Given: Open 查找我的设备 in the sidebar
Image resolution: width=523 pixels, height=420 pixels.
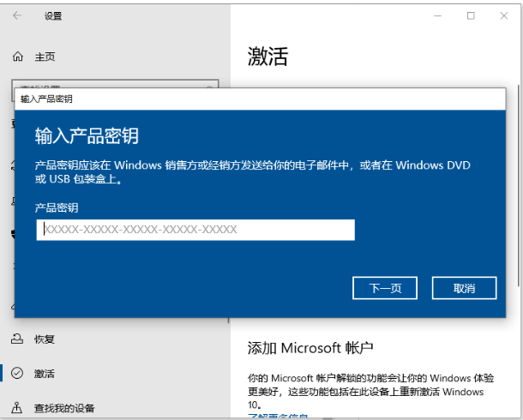Looking at the screenshot, I should (x=66, y=407).
